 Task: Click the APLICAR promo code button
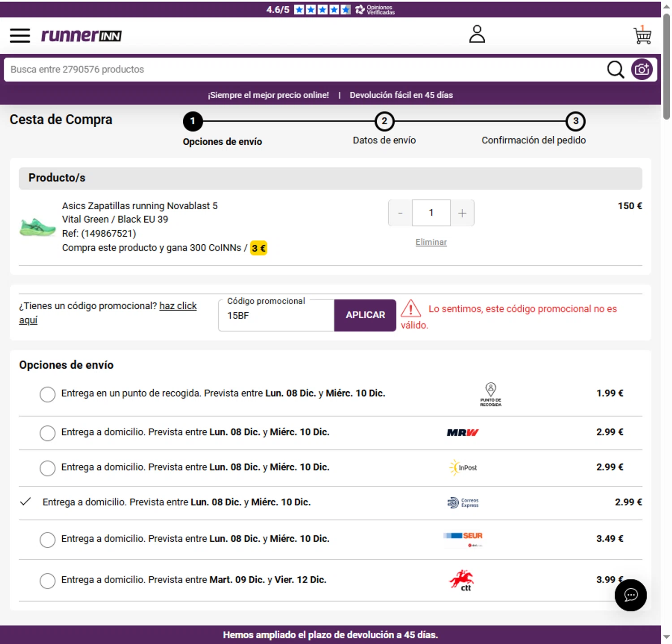tap(365, 315)
